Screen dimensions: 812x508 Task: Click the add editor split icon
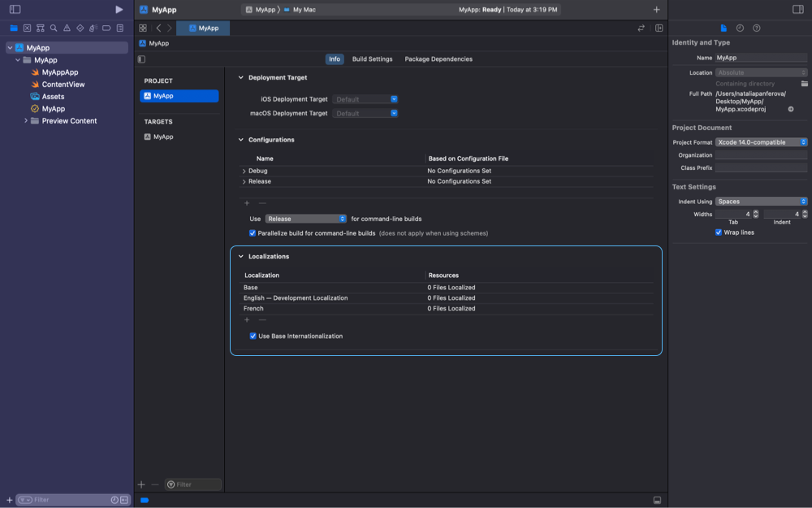[659, 28]
